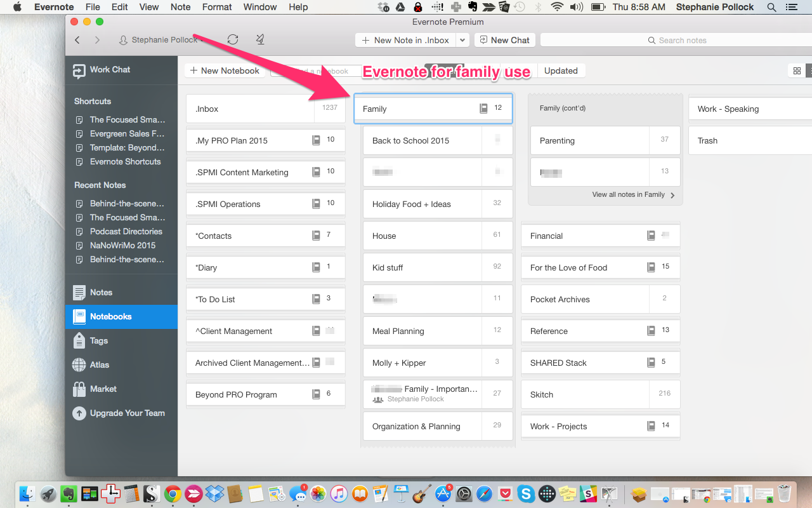Open Finder from the Dock
This screenshot has height=508, width=812.
point(27,493)
